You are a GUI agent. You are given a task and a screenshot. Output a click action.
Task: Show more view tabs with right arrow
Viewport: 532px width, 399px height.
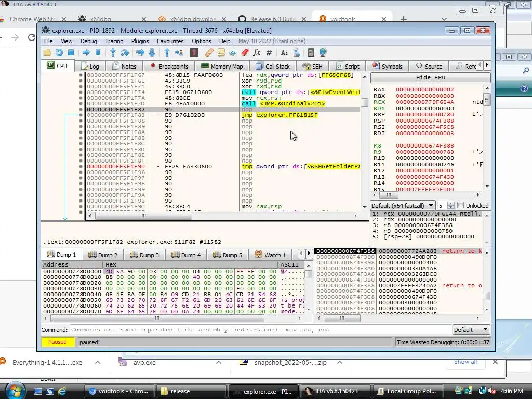coord(487,65)
